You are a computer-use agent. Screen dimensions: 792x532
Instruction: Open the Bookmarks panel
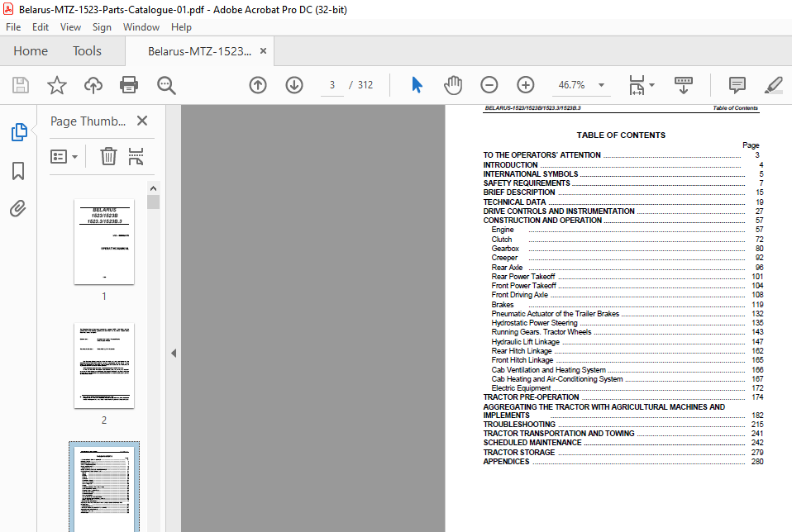click(18, 171)
